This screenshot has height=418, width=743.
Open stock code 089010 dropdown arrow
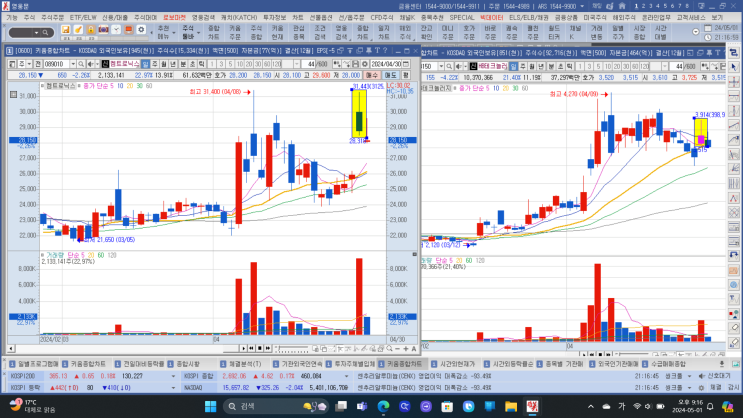pyautogui.click(x=72, y=64)
